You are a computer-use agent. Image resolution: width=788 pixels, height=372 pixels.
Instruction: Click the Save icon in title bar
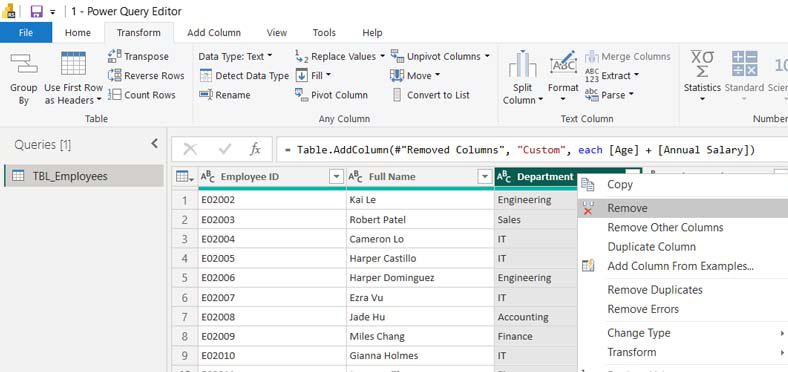click(x=36, y=11)
